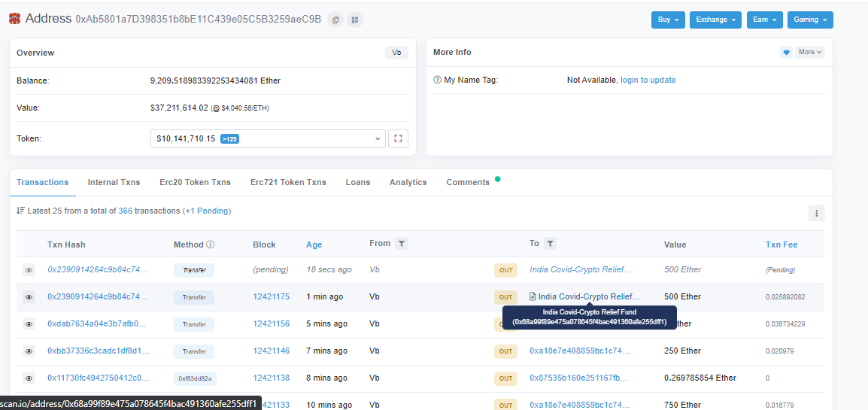Image resolution: width=868 pixels, height=410 pixels.
Task: Preview transaction 0xbb37336c3cadc1df8d1 eye icon
Action: pos(29,351)
